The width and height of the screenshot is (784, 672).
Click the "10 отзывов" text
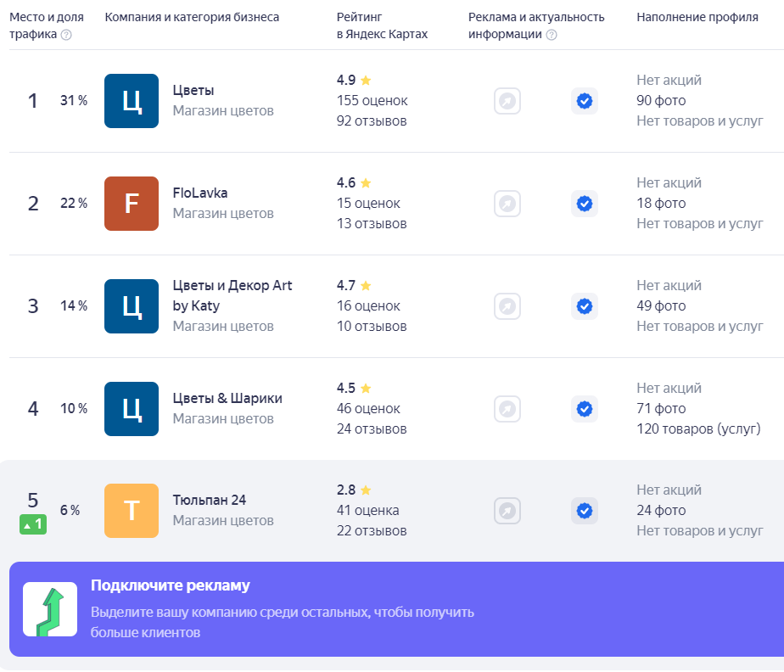372,327
